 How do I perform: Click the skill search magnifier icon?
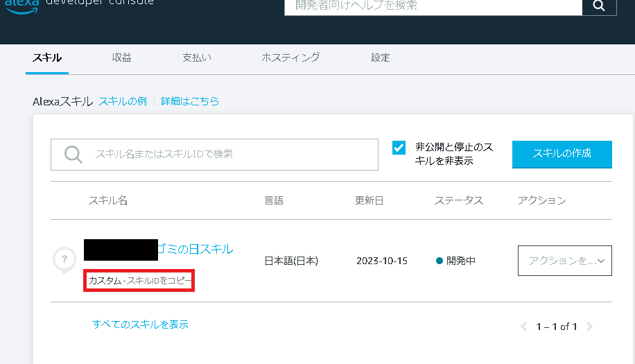pyautogui.click(x=73, y=154)
